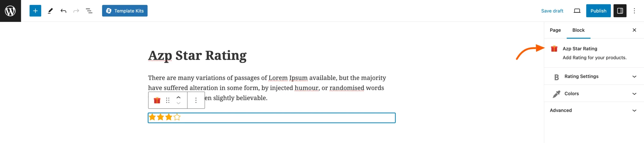The width and height of the screenshot is (644, 143).
Task: Click the laptop preview icon
Action: (577, 11)
